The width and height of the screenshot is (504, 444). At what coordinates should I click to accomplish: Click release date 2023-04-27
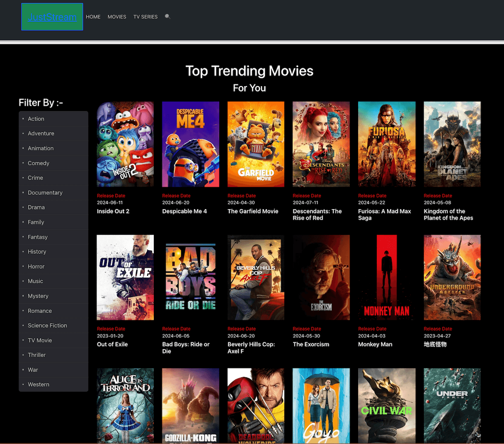pyautogui.click(x=437, y=336)
